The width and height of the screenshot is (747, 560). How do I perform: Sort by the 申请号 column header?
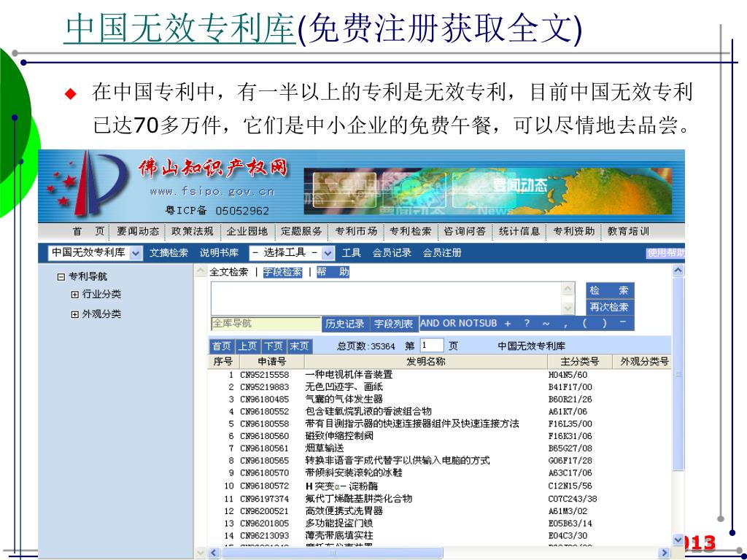click(271, 362)
